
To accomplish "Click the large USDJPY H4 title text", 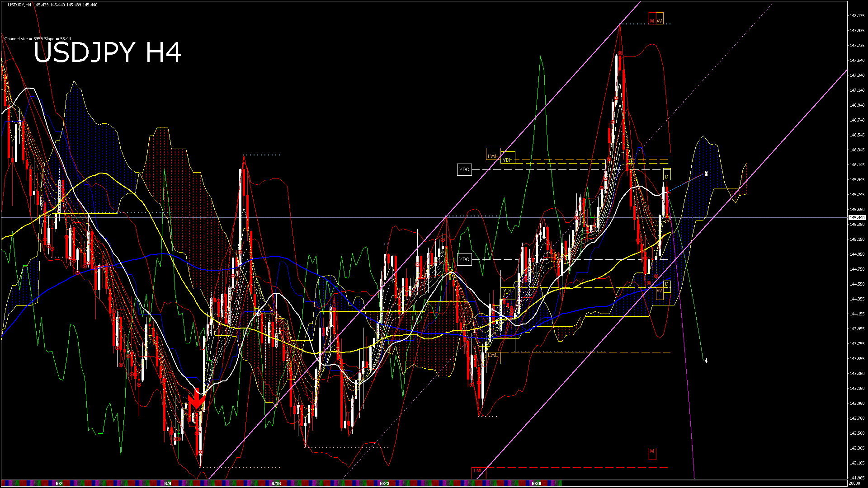I will tap(108, 52).
